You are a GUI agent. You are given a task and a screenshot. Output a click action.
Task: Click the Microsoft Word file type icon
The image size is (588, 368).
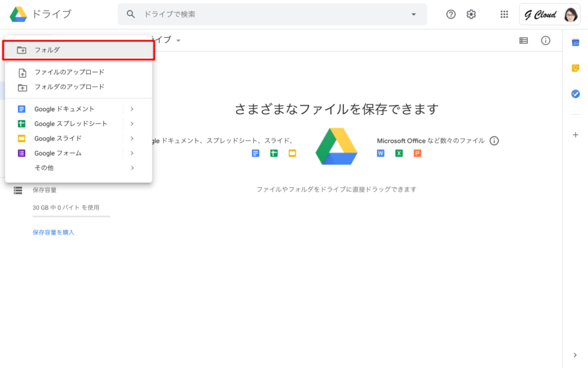[380, 154]
